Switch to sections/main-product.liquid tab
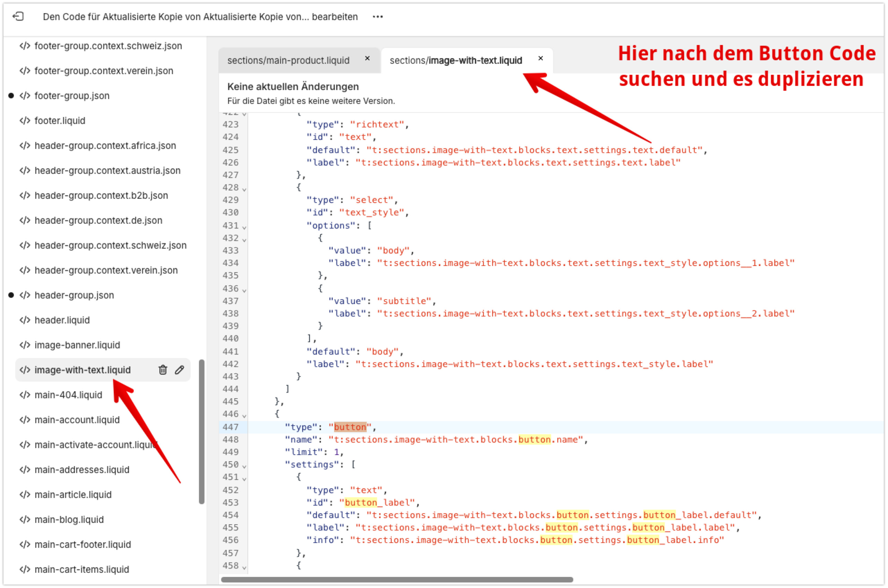This screenshot has width=888, height=588. 288,60
